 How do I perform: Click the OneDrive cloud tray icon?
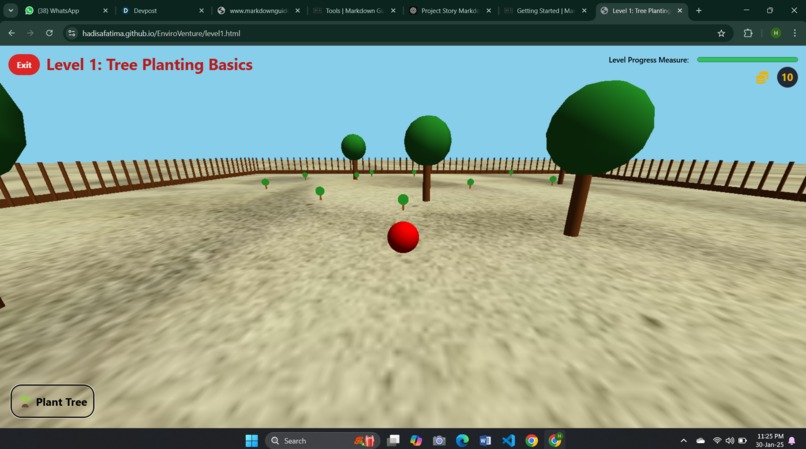pos(700,441)
